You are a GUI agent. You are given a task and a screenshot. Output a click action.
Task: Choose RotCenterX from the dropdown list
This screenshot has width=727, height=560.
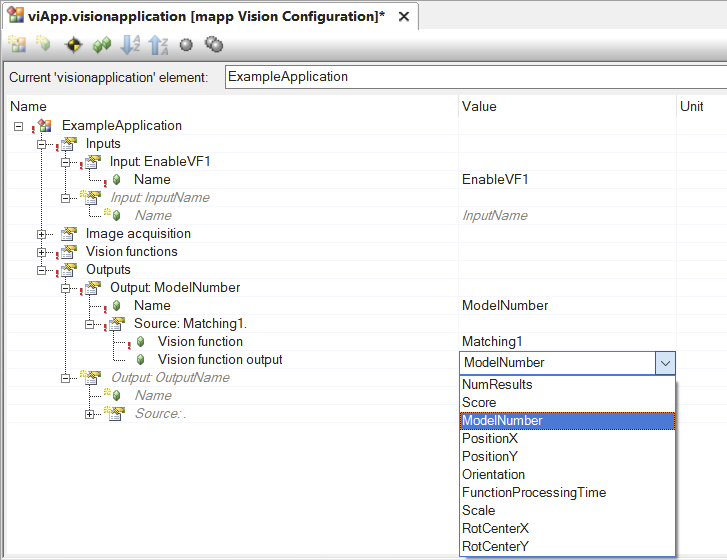567,528
